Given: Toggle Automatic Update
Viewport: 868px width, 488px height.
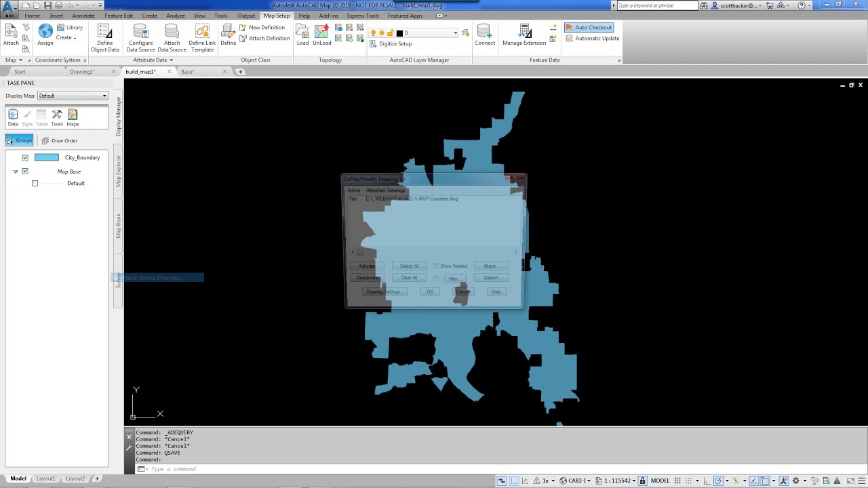Looking at the screenshot, I should tap(592, 38).
